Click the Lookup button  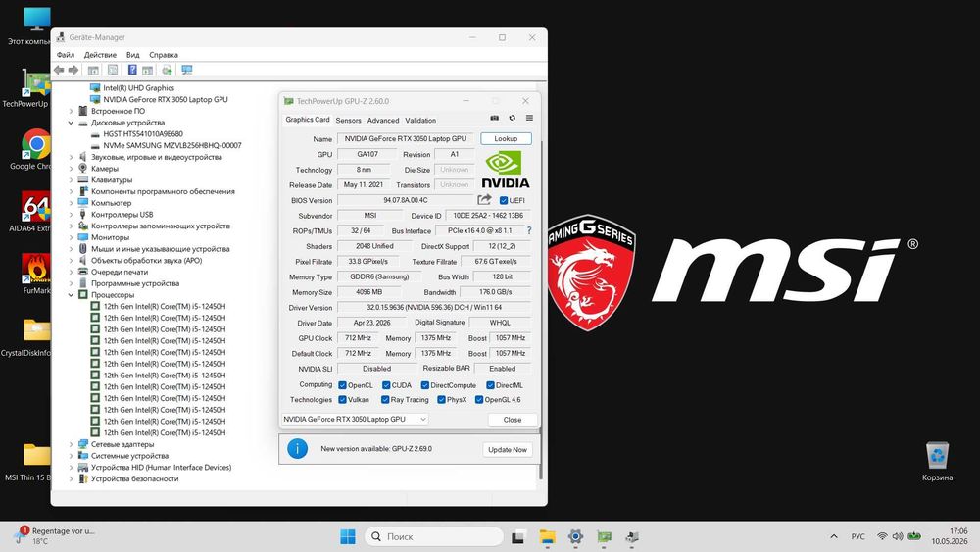506,139
